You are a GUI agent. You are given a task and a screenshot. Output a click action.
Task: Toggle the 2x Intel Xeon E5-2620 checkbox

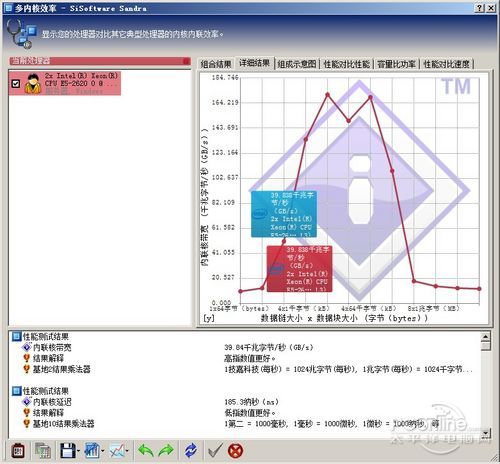16,83
